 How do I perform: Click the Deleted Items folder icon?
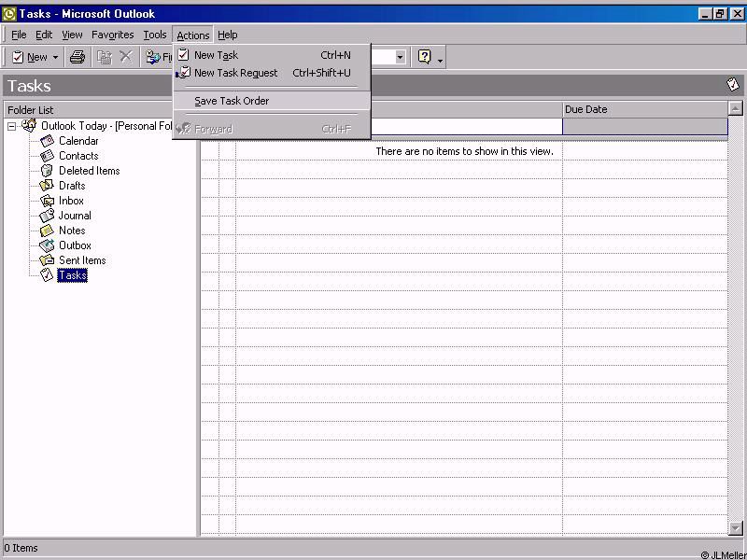pyautogui.click(x=47, y=171)
